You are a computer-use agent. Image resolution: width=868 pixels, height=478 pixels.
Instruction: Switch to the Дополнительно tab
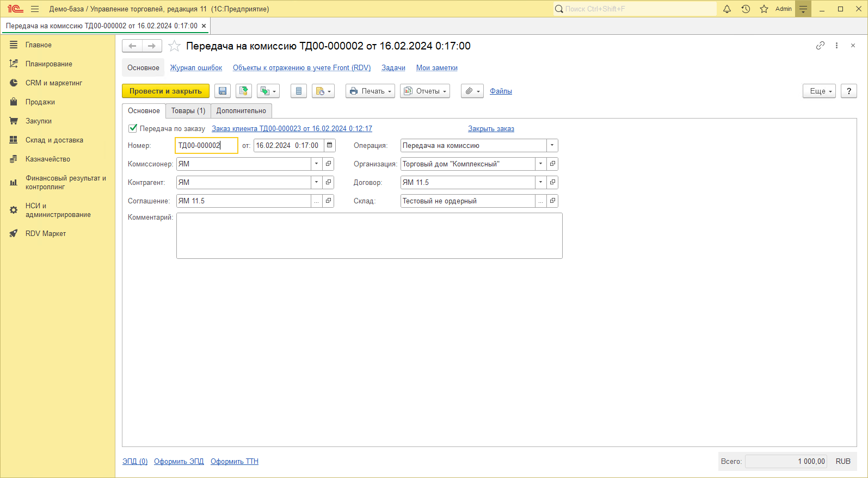[241, 111]
